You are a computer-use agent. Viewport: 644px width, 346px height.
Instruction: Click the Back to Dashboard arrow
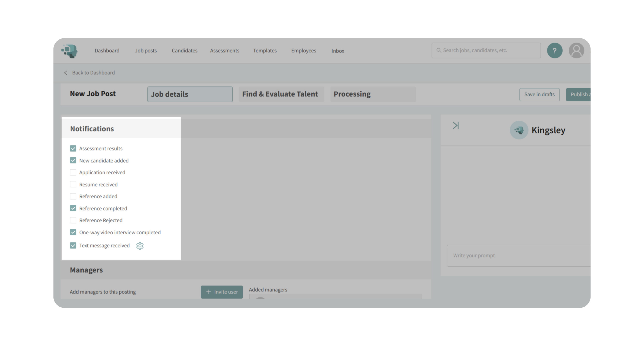coord(66,73)
